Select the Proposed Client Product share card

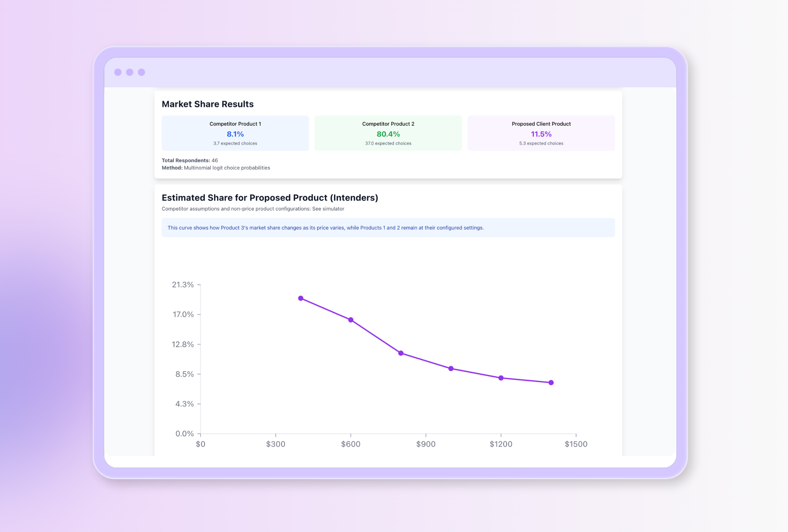[541, 133]
